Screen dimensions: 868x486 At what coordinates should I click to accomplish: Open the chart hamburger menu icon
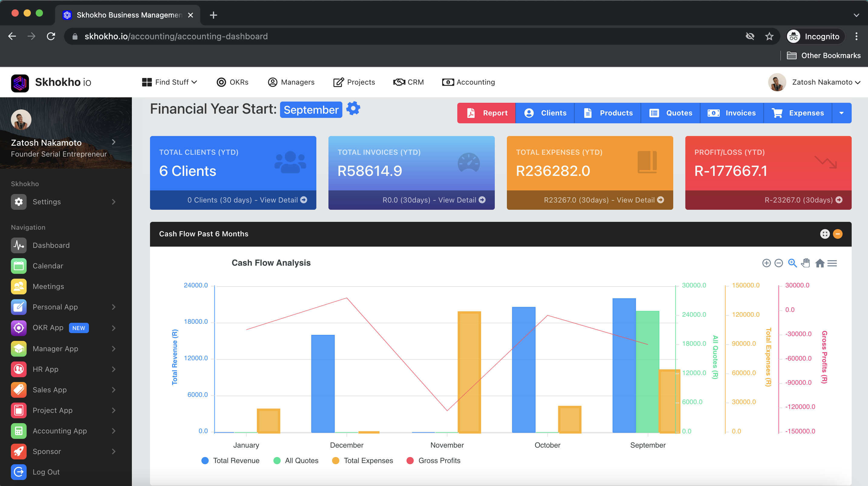(832, 263)
